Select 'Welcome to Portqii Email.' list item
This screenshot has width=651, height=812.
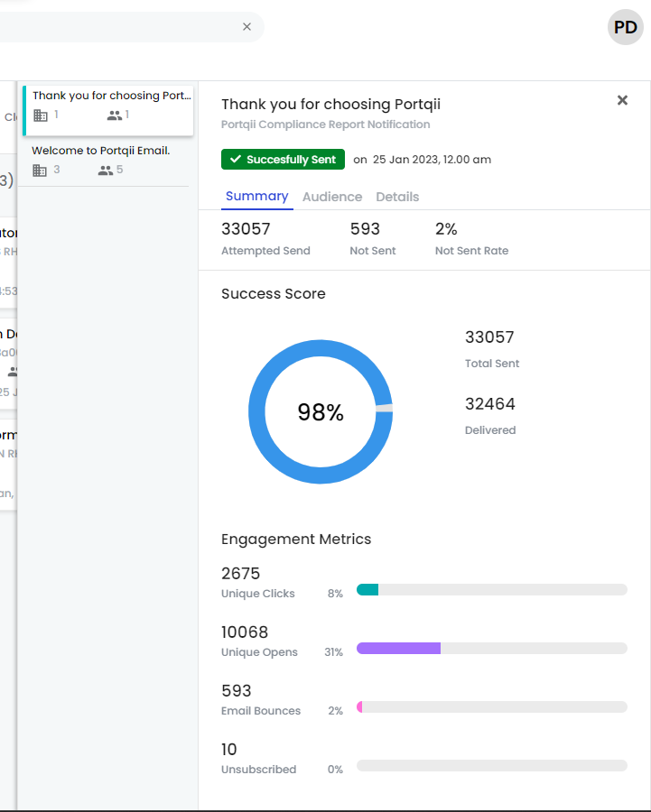[x=101, y=151]
